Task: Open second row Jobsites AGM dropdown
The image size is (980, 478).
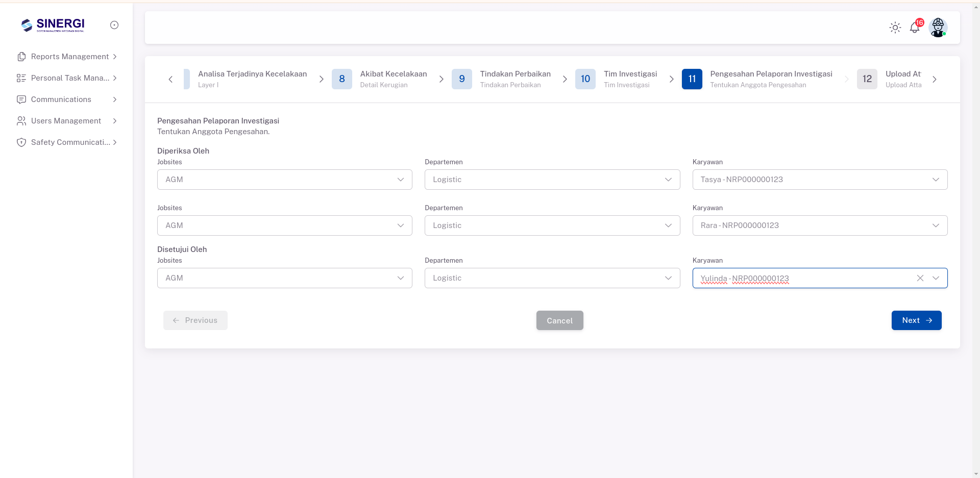Action: click(x=285, y=225)
